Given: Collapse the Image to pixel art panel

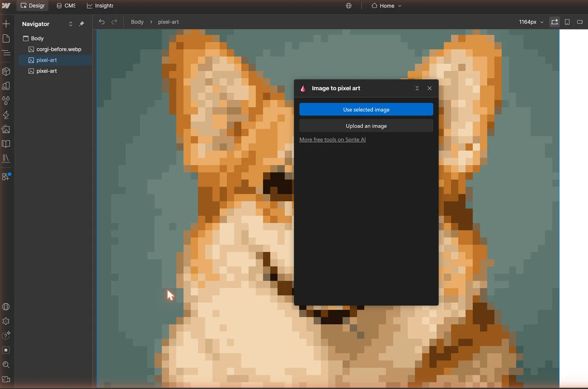Looking at the screenshot, I should coord(417,88).
